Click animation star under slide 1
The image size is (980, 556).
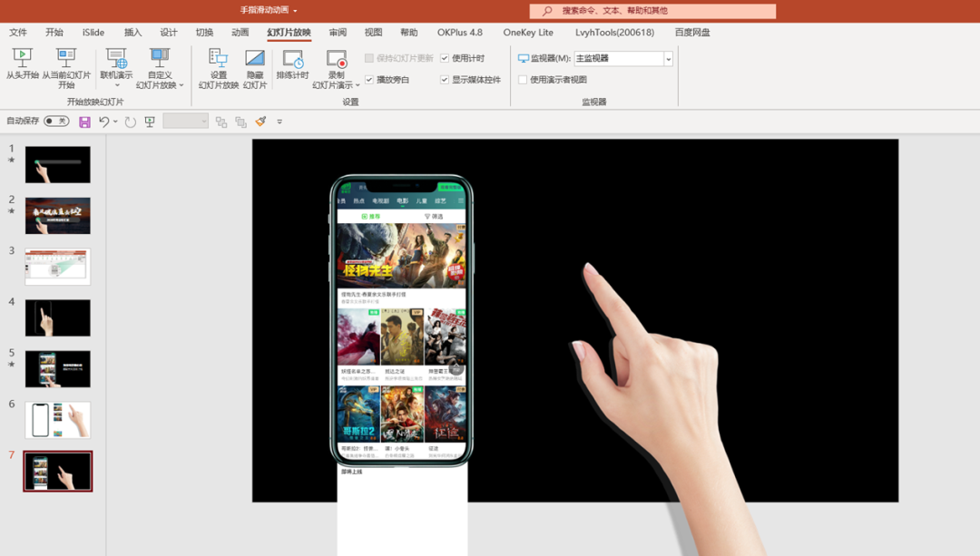point(11,160)
